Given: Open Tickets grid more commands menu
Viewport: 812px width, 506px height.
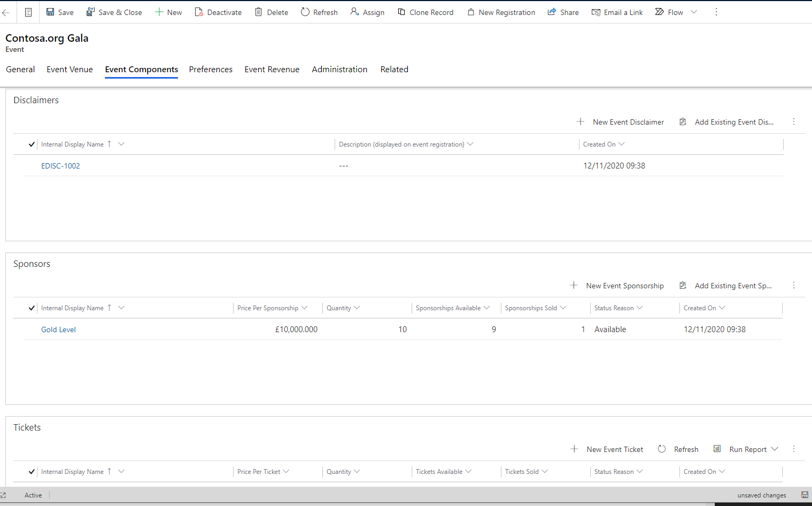Looking at the screenshot, I should tap(794, 449).
